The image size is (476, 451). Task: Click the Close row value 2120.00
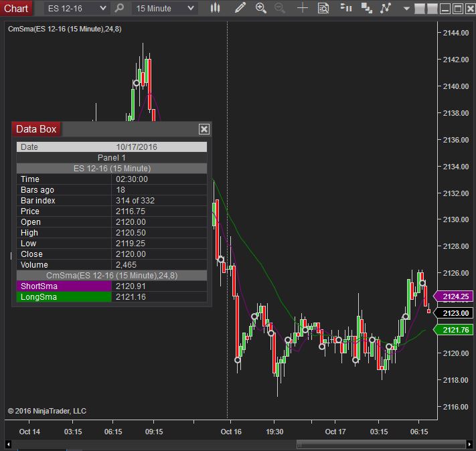tap(131, 254)
